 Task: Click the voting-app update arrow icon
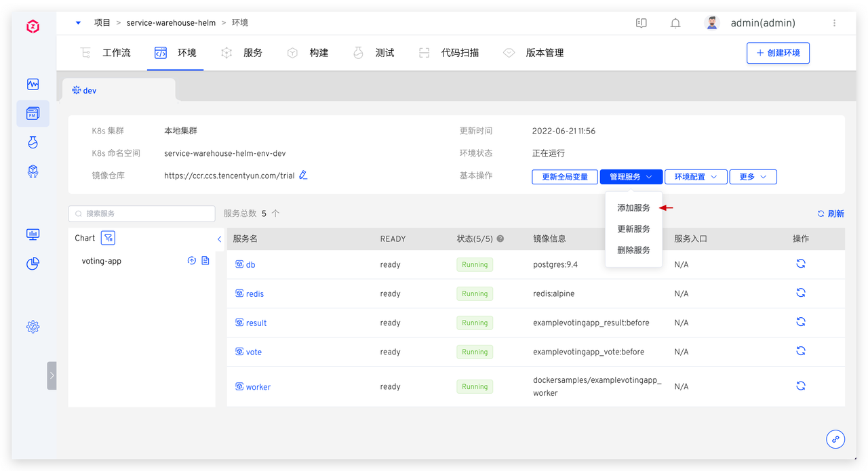tap(192, 261)
